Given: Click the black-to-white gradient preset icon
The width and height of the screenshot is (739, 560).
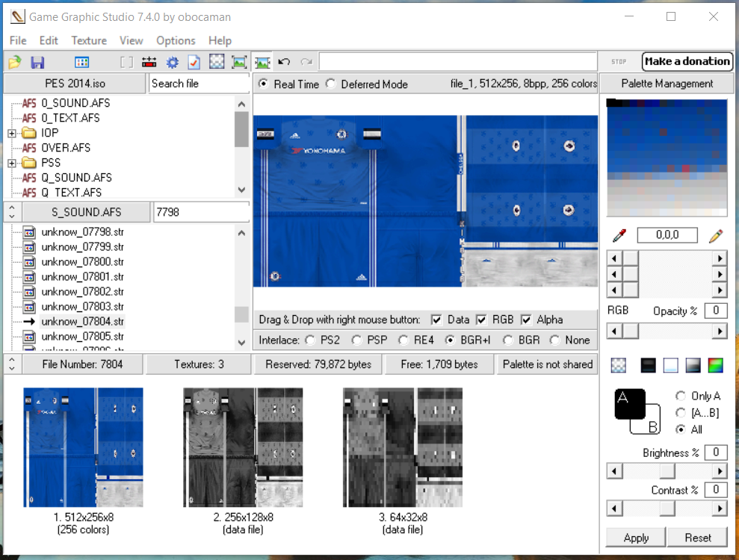Looking at the screenshot, I should coord(693,365).
